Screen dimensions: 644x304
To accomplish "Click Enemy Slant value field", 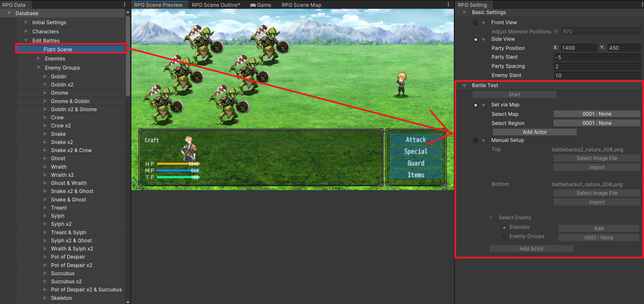I will [597, 75].
